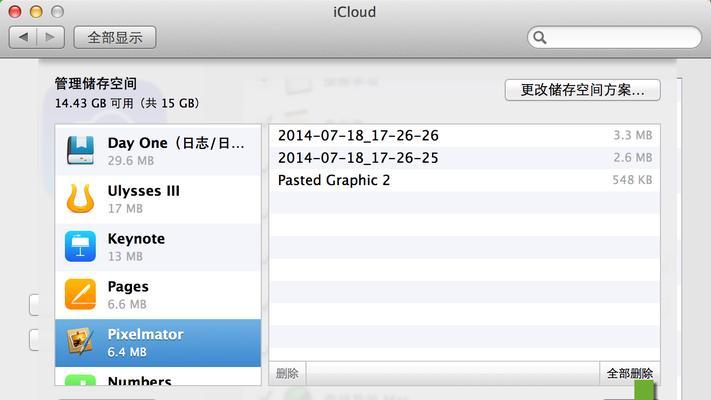Minimize the iCloud window
Screen dimensions: 711x400
(36, 11)
